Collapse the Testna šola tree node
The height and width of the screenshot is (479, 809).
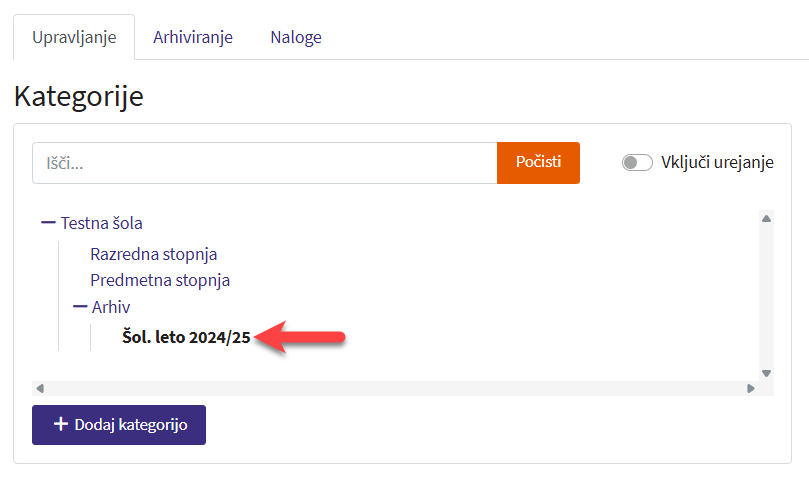coord(48,223)
